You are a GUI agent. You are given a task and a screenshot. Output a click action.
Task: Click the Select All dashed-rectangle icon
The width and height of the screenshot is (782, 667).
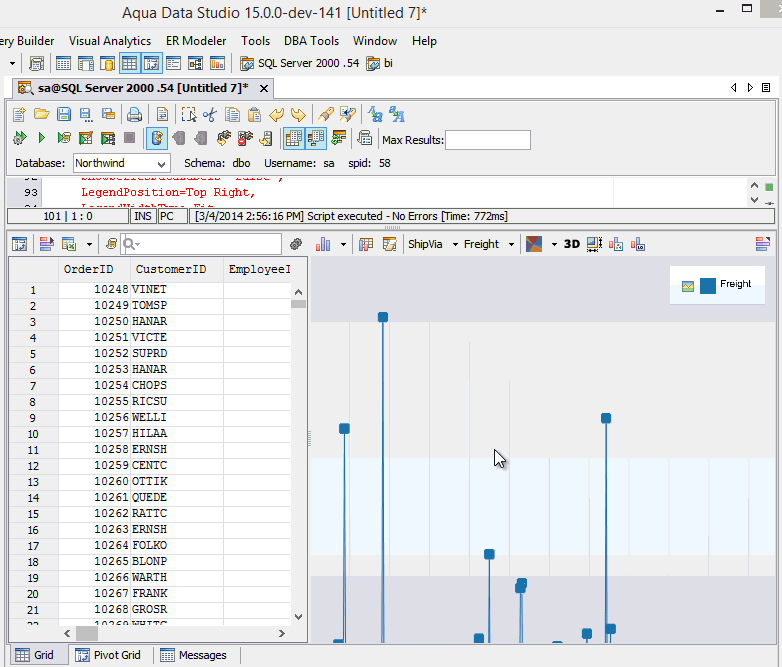click(189, 115)
